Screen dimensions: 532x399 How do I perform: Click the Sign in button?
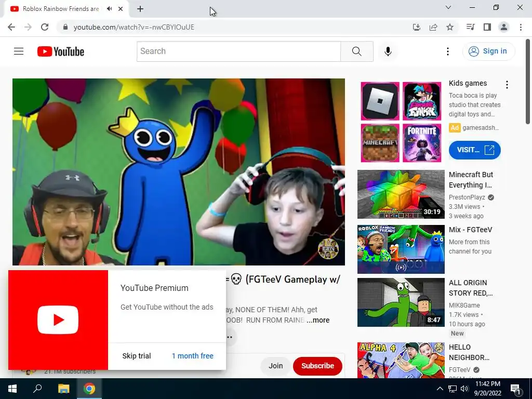pos(488,51)
